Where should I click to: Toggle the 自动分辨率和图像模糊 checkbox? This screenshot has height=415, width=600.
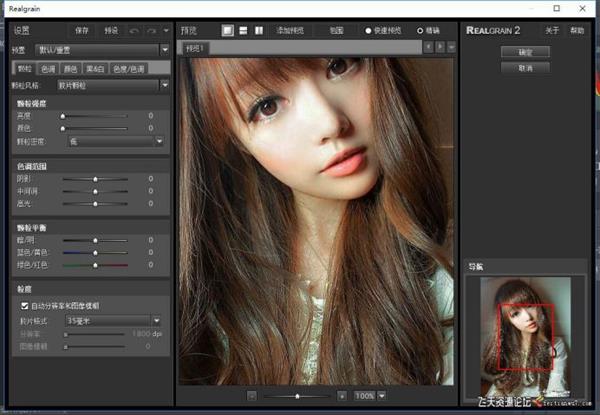25,305
